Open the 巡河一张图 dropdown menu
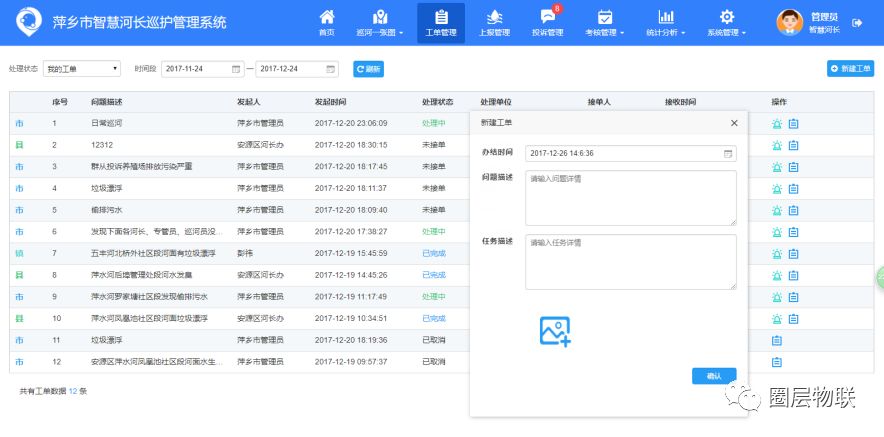 [x=380, y=23]
